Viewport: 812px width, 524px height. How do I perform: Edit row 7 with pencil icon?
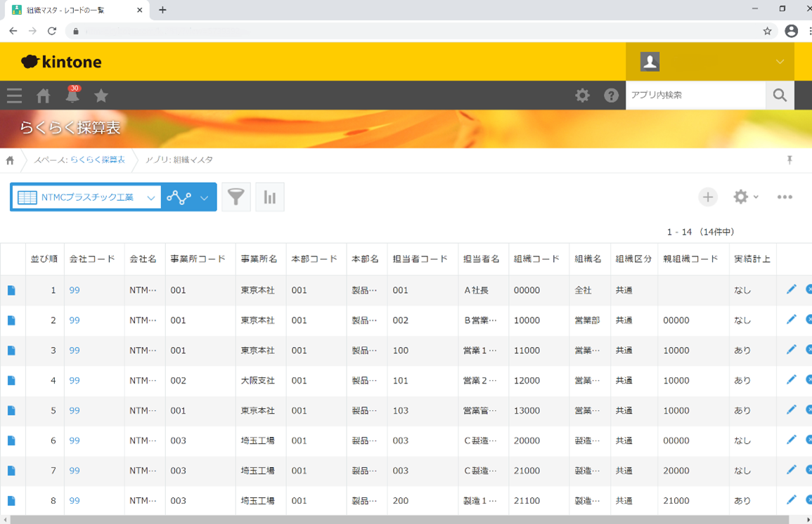pos(792,470)
